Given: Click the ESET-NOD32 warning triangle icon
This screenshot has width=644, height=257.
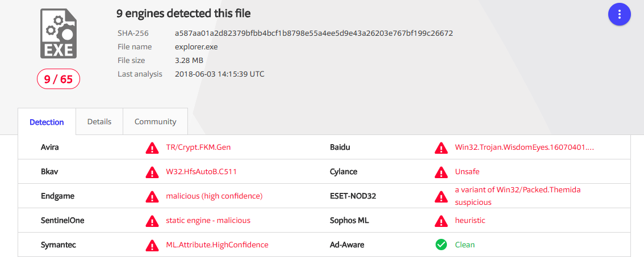Looking at the screenshot, I should click(441, 196).
